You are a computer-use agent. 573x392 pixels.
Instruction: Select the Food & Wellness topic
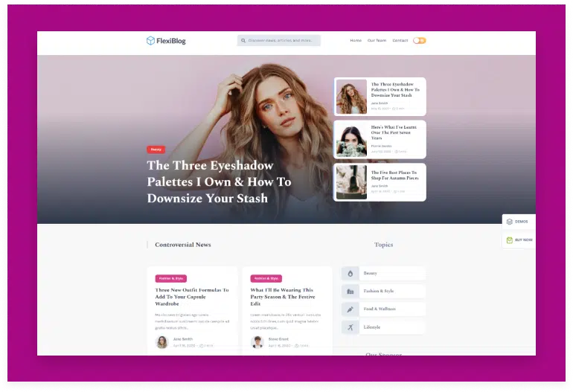coord(384,309)
